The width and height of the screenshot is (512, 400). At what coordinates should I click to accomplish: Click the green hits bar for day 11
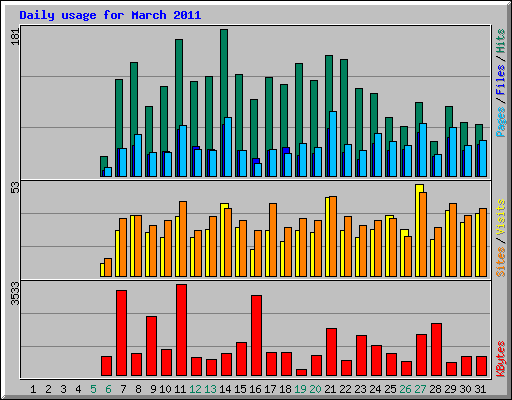click(179, 83)
